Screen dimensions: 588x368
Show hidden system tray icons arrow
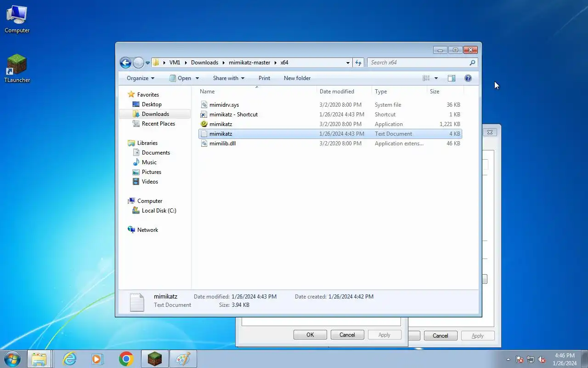point(508,360)
